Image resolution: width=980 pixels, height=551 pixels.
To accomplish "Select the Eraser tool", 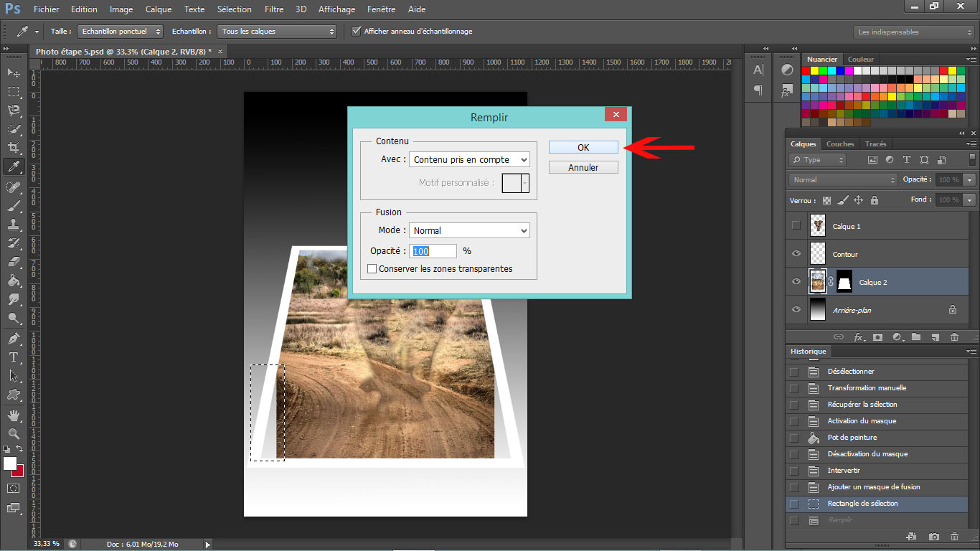I will (x=14, y=262).
